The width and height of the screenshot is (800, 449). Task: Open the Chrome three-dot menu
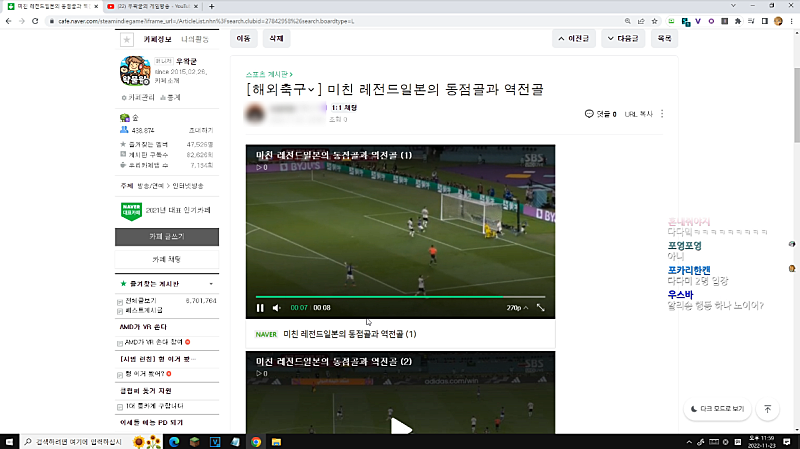tap(791, 21)
